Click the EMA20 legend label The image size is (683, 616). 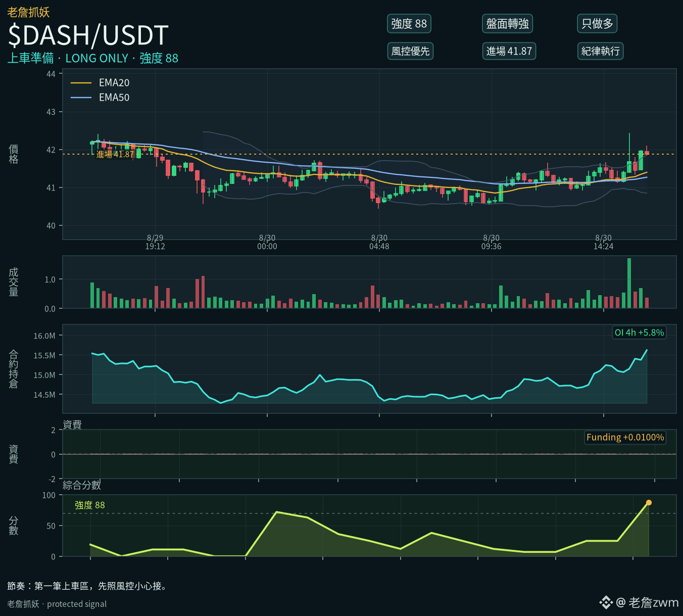pyautogui.click(x=114, y=83)
